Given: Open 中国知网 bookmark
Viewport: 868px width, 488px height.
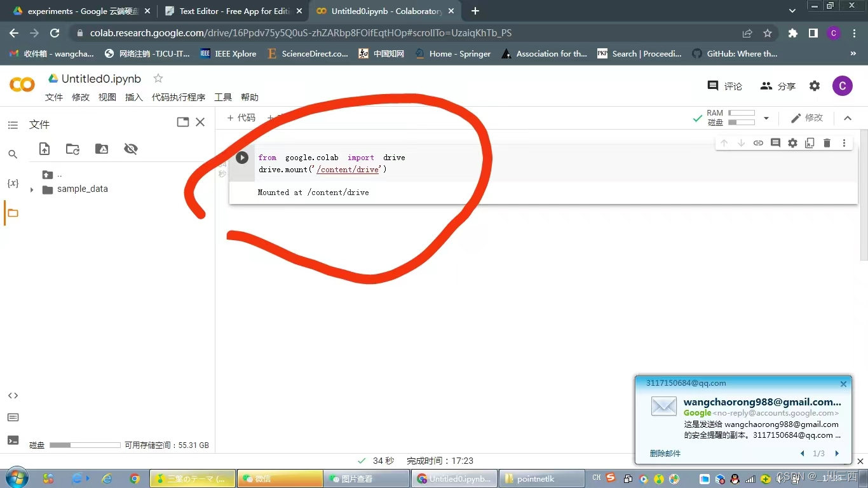Looking at the screenshot, I should coord(381,53).
